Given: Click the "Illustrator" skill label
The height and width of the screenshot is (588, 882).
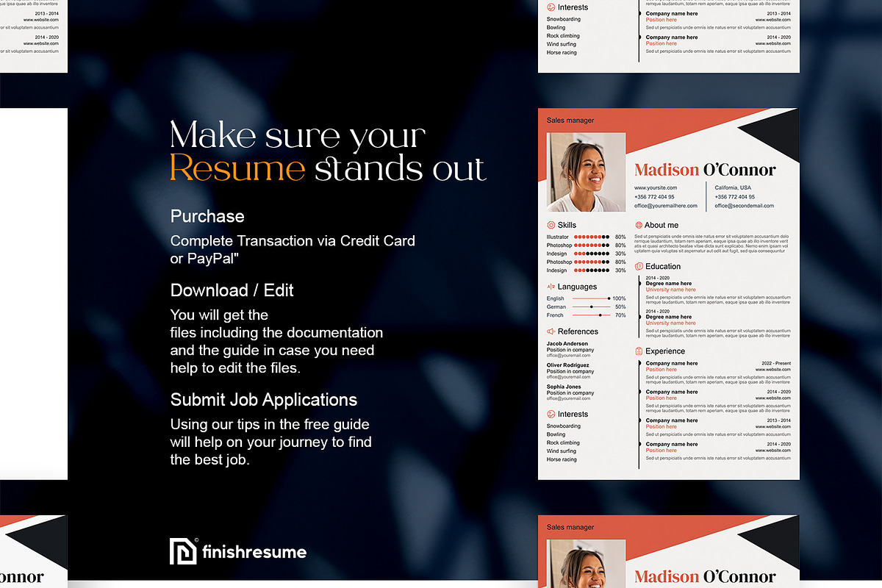Looking at the screenshot, I should (x=558, y=237).
